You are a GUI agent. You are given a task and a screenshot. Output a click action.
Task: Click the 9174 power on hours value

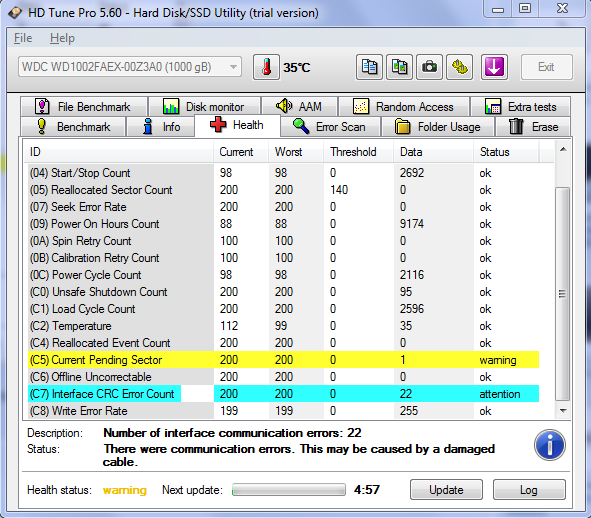pos(412,224)
